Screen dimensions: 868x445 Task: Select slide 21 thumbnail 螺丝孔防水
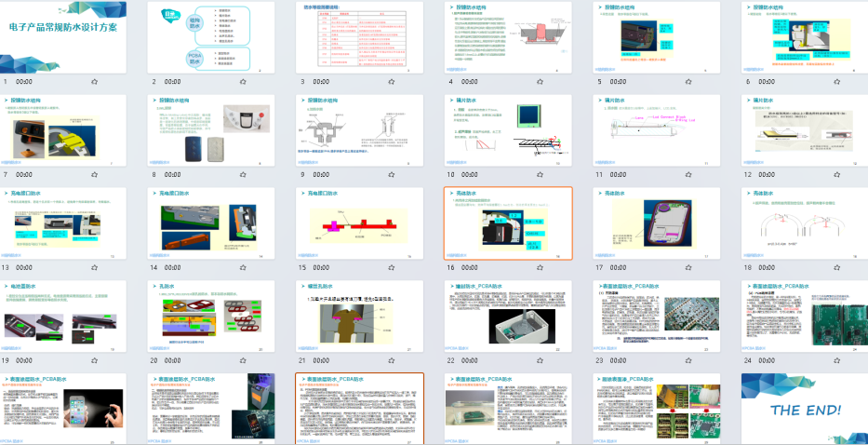point(359,317)
